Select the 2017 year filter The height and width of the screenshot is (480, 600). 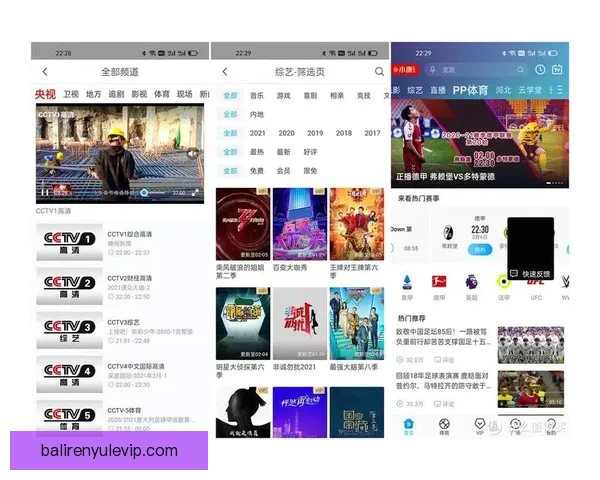click(373, 133)
